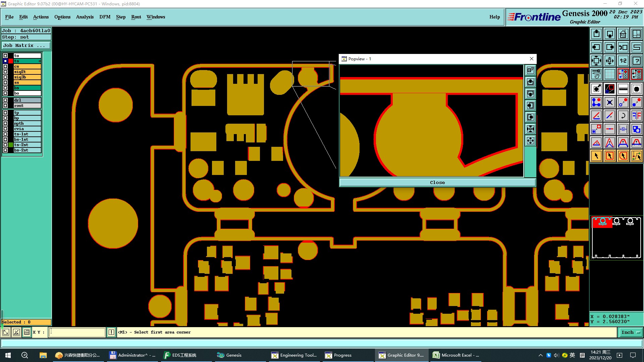Open the DFM menu
Viewport: 644px width, 362px height.
tap(105, 17)
